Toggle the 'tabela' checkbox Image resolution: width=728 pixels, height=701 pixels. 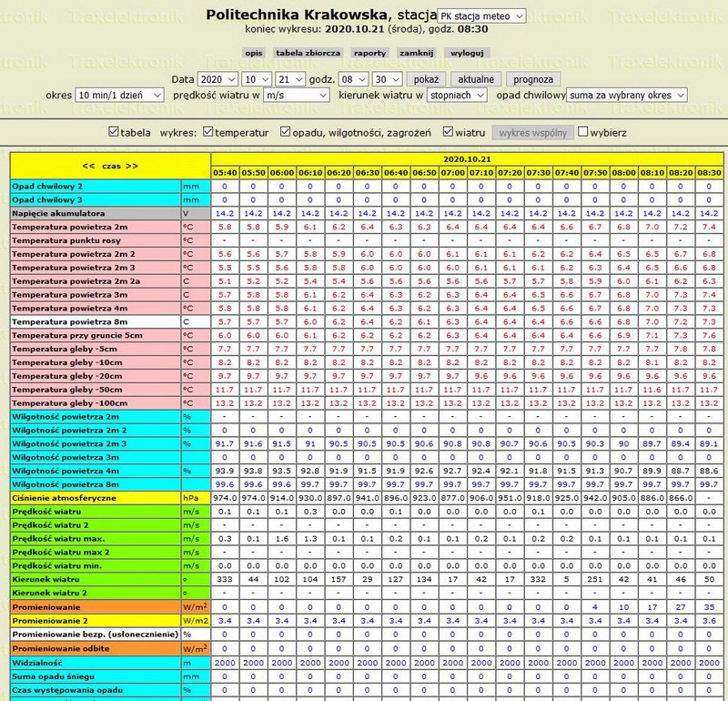pyautogui.click(x=113, y=132)
